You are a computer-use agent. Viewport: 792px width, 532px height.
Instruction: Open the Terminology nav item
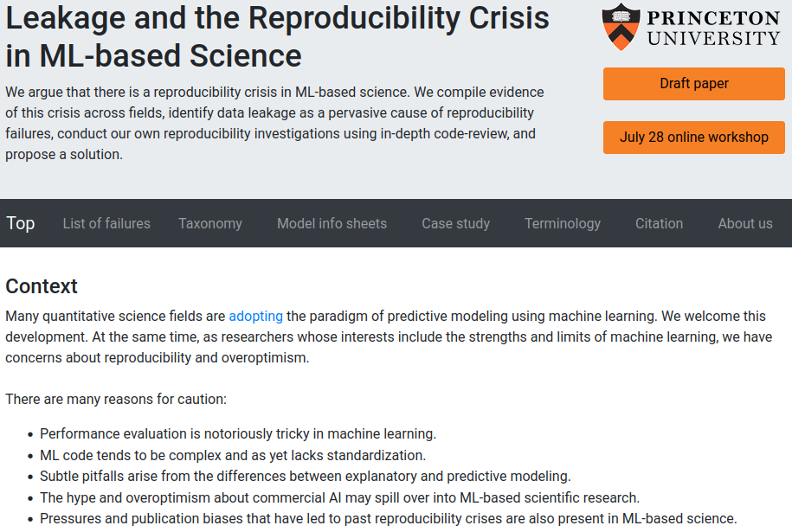pos(563,223)
